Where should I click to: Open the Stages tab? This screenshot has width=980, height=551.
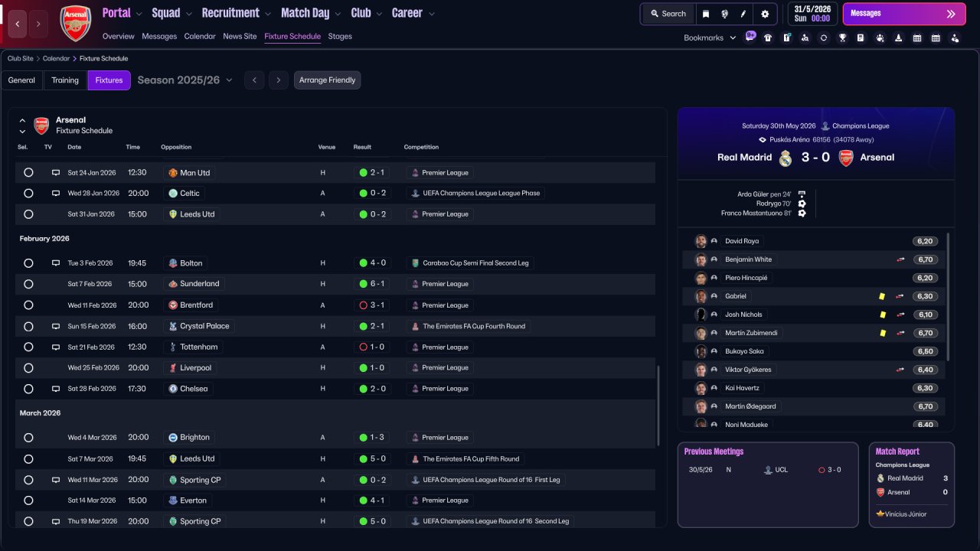340,37
